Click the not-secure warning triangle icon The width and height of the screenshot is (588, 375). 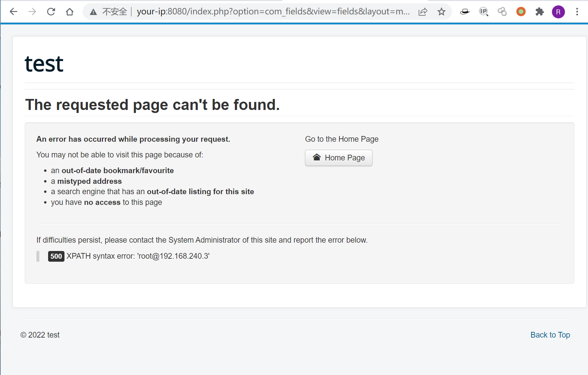[94, 12]
